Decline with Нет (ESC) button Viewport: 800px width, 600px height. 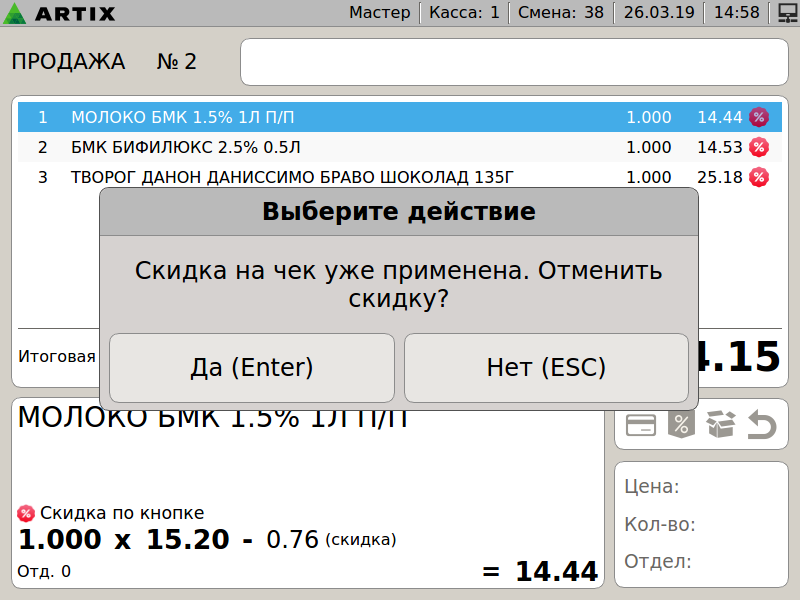click(546, 368)
